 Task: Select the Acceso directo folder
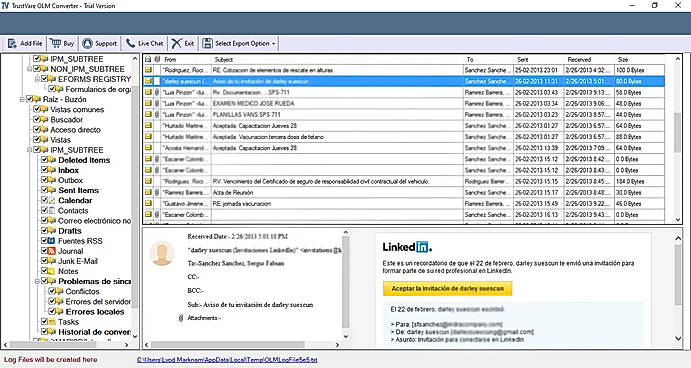75,130
